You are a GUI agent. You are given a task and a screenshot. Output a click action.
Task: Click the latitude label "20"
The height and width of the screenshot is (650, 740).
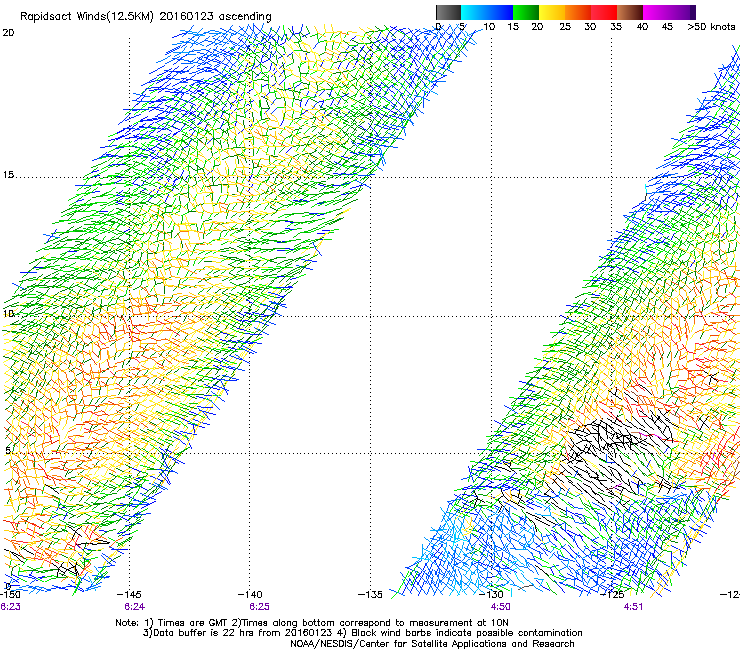click(8, 33)
